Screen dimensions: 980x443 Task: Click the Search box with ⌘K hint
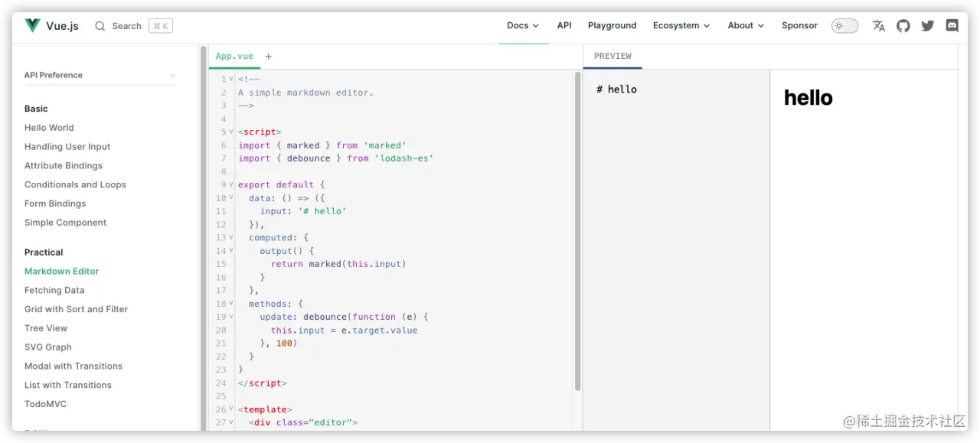coord(133,26)
